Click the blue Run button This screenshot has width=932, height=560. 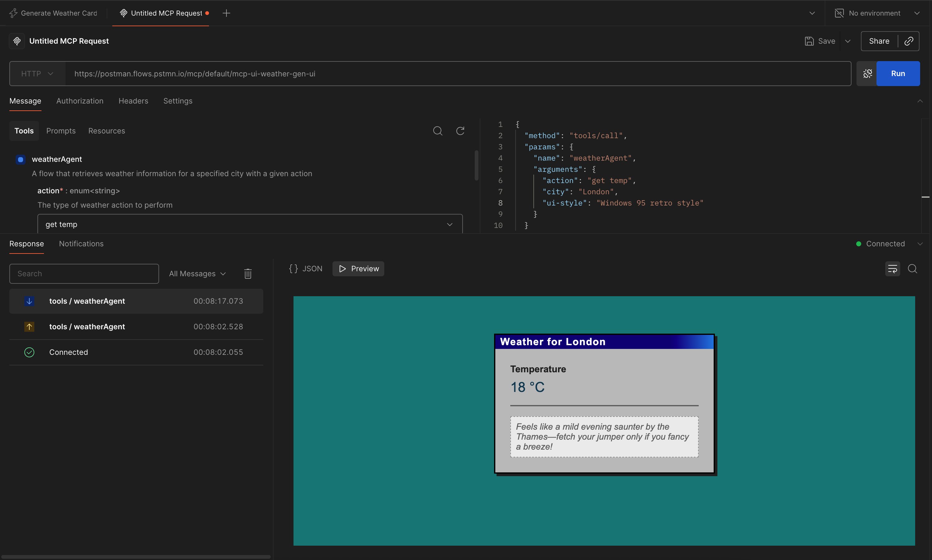pyautogui.click(x=898, y=74)
